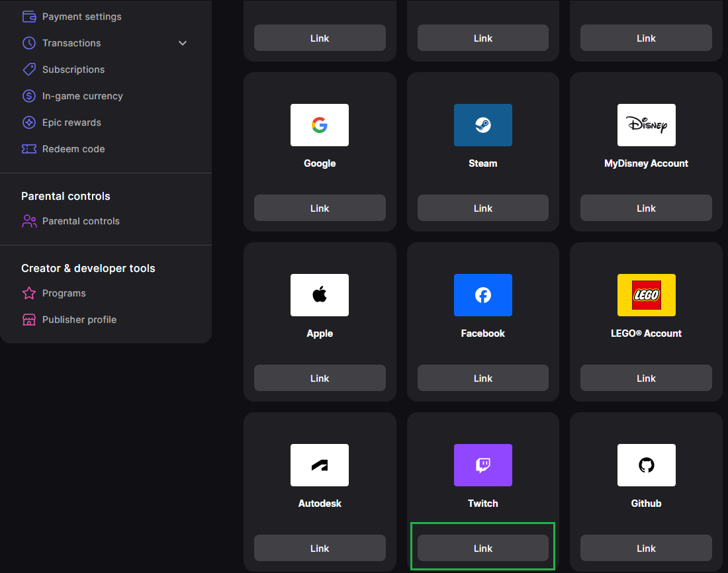
Task: Click the MyDisney Account label
Action: pos(647,163)
